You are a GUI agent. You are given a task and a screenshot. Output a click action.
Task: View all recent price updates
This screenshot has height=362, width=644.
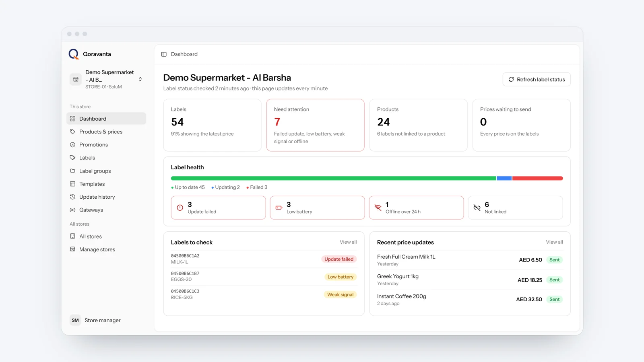[554, 242]
